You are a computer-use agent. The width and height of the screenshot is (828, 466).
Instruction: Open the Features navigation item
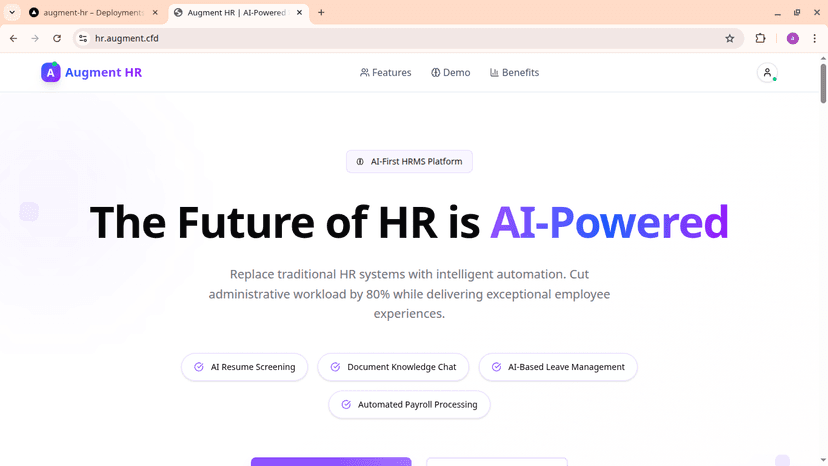point(385,72)
